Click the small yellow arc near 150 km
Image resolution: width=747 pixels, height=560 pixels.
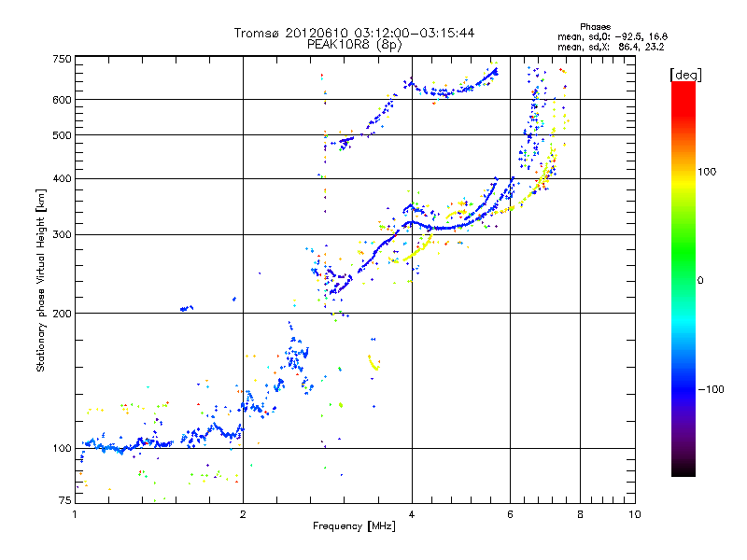373,363
